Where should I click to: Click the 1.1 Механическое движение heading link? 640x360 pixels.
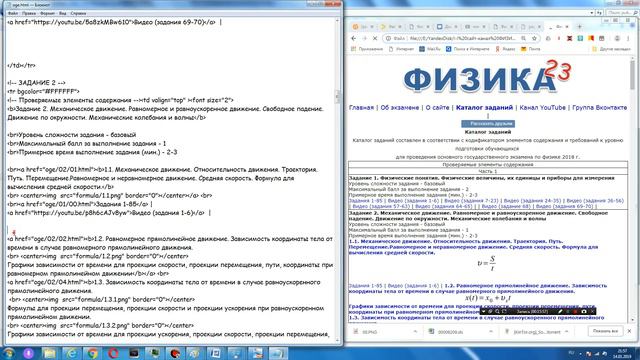click(x=473, y=247)
